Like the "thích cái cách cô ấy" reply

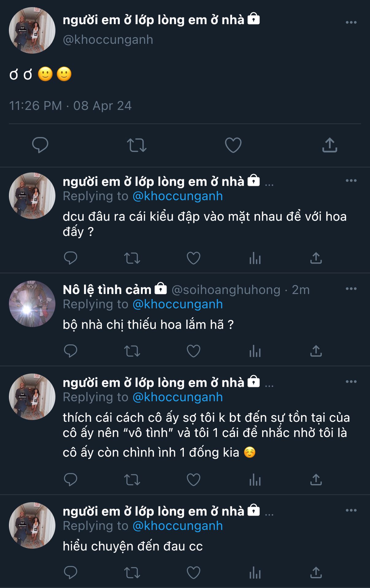click(x=193, y=480)
